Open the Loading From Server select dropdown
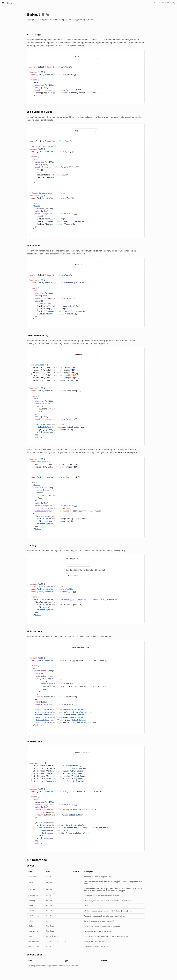The height and width of the screenshot is (980, 177). (78, 576)
